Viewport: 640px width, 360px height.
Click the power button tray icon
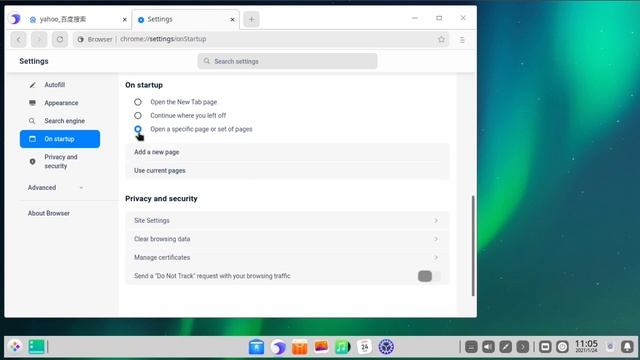(562, 347)
